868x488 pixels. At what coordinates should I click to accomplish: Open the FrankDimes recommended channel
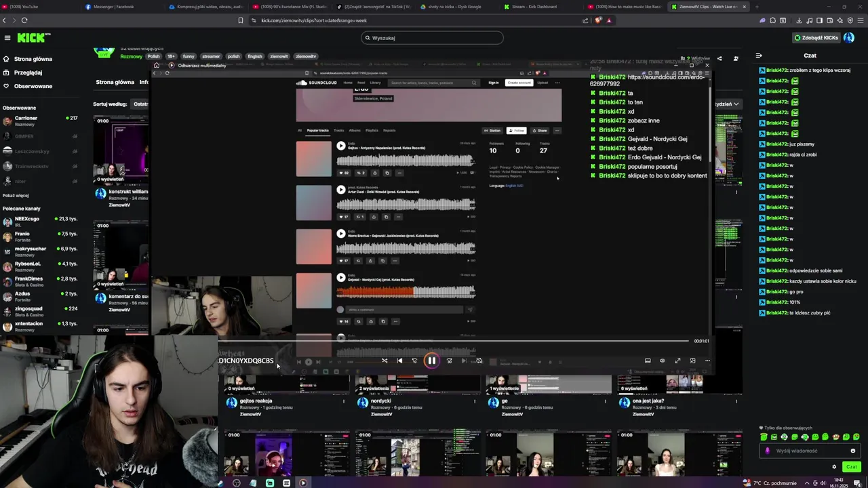(x=41, y=281)
